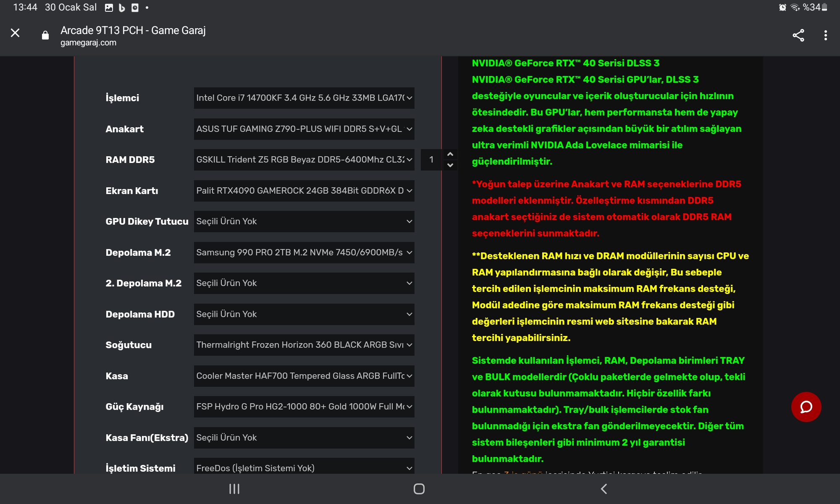Tap the gamegaraj.com URL text
The height and width of the screenshot is (504, 840).
click(88, 42)
